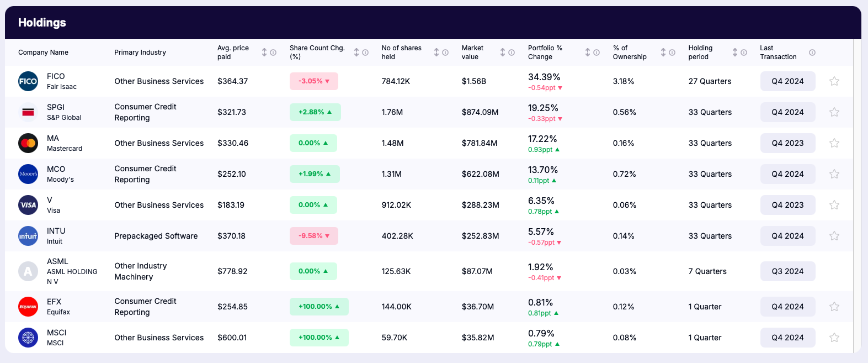Click the FICO company logo
Image resolution: width=868 pixels, height=363 pixels.
point(28,81)
